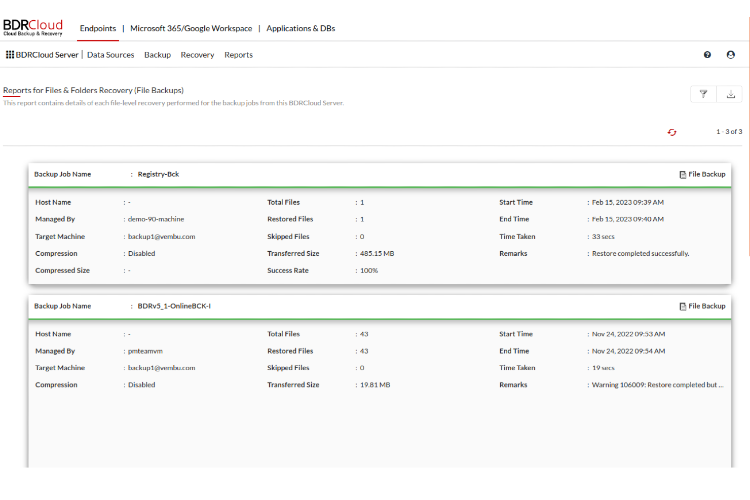Click the 100% success rate value
Viewport: 750px width, 500px height.
(368, 270)
